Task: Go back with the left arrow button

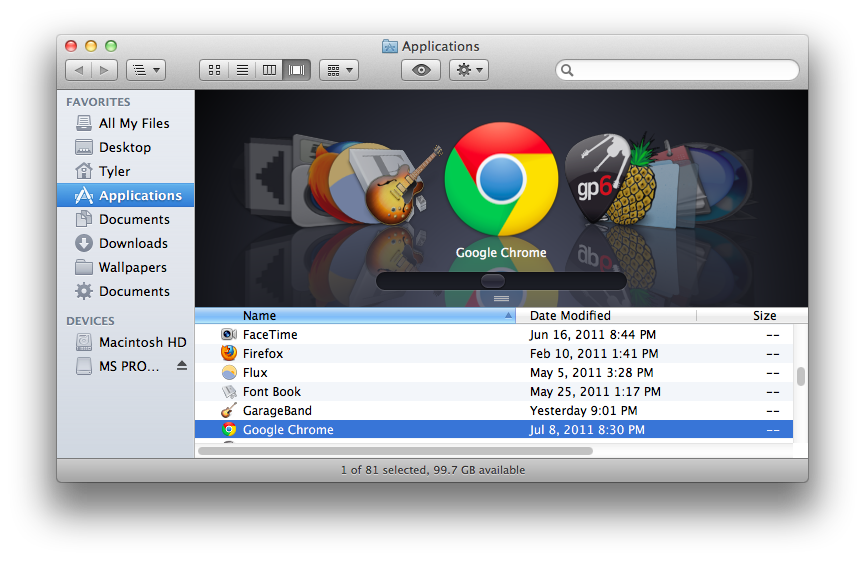Action: pyautogui.click(x=78, y=70)
